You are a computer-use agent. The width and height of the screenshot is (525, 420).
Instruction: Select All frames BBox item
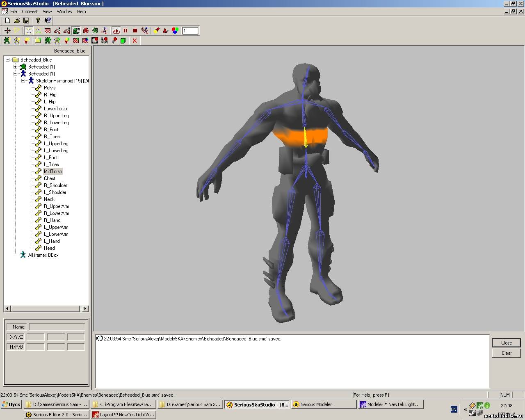click(43, 255)
